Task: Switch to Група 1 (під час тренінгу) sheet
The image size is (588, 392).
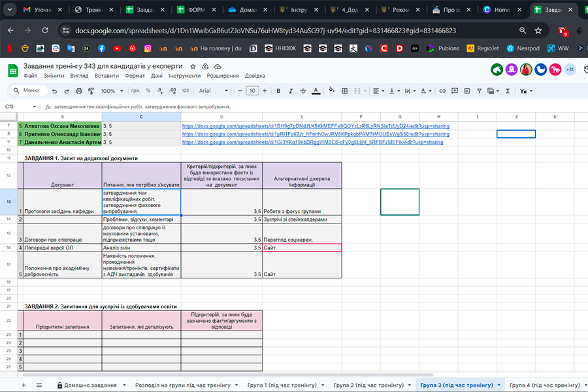Action: point(281,385)
